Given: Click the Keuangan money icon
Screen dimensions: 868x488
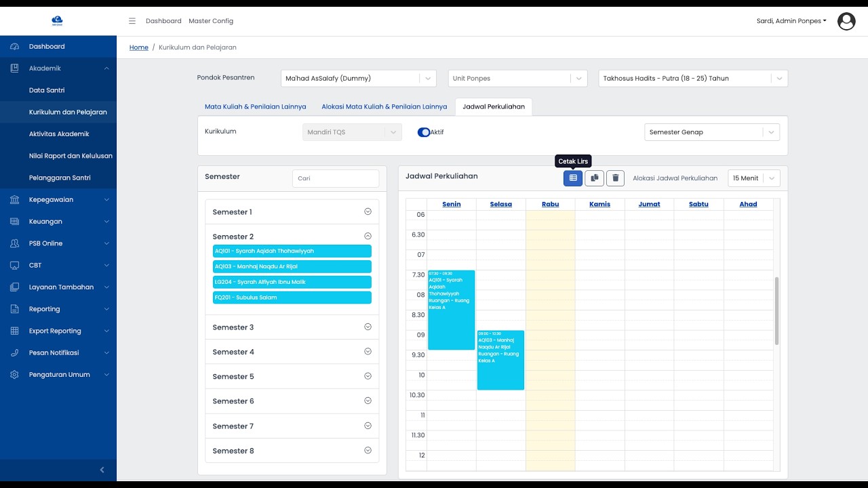Looking at the screenshot, I should [15, 222].
